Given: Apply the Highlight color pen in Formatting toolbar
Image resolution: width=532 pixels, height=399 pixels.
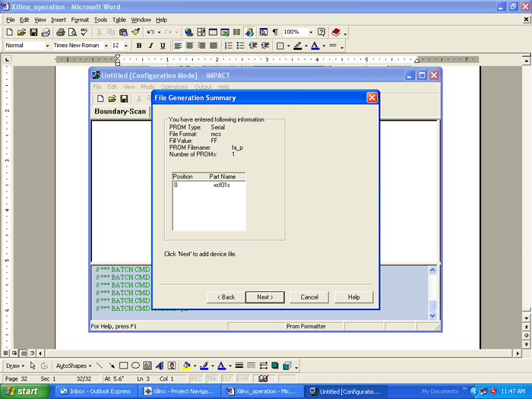Looking at the screenshot, I should click(298, 46).
